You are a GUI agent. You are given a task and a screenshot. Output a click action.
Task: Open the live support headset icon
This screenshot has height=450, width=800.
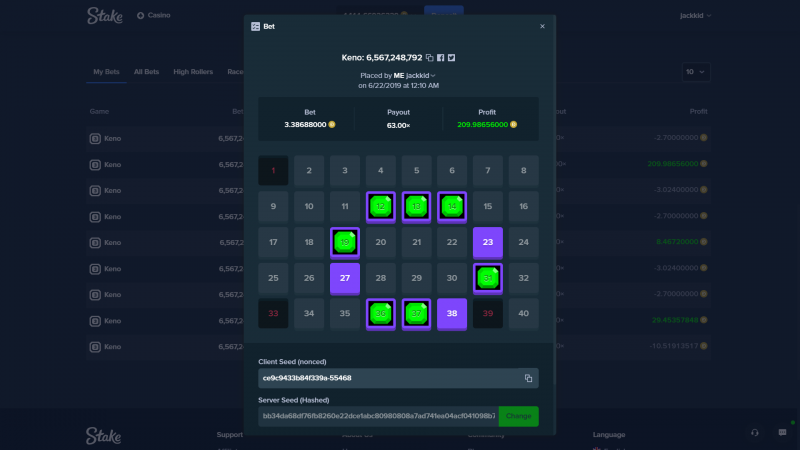[x=755, y=433]
